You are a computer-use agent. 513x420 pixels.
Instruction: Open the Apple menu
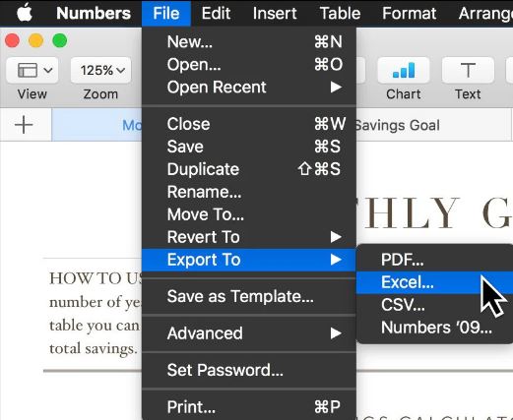[x=25, y=13]
